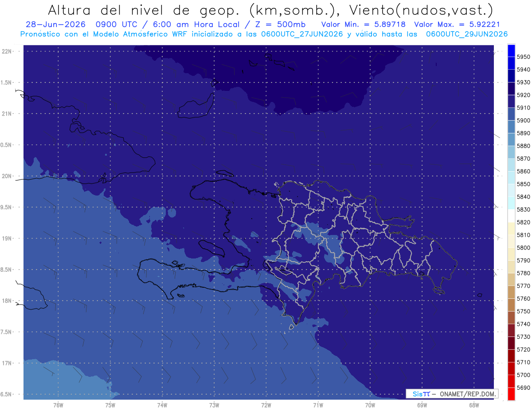The width and height of the screenshot is (532, 411).
Task: Click the 5870 colorbar label
Action: point(523,158)
